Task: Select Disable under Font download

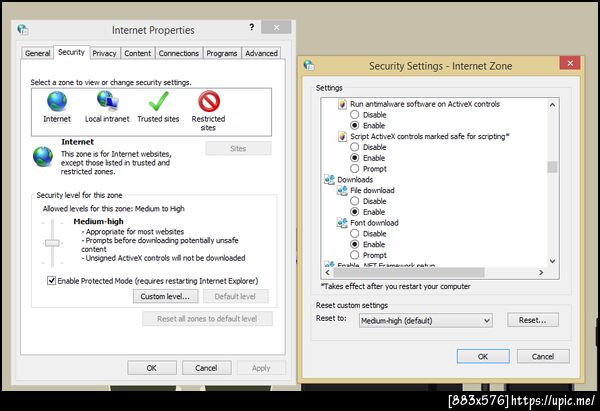Action: pos(355,233)
